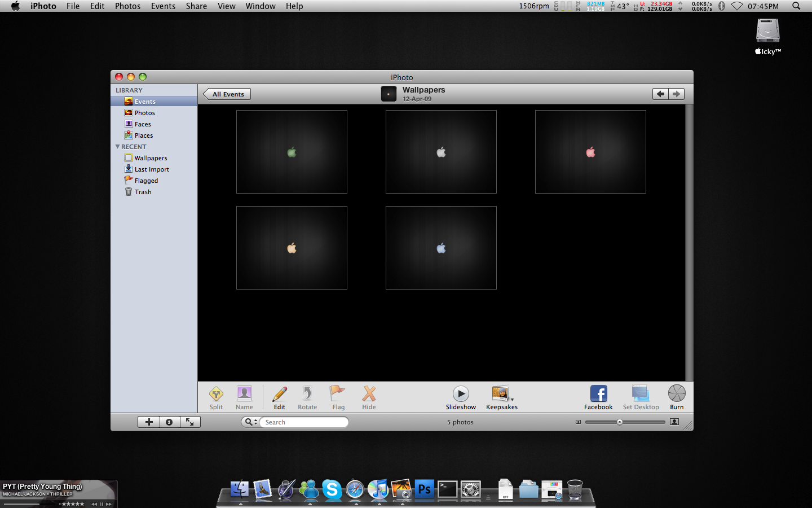Open the iPhoto menu
The height and width of the screenshot is (508, 812).
[43, 6]
